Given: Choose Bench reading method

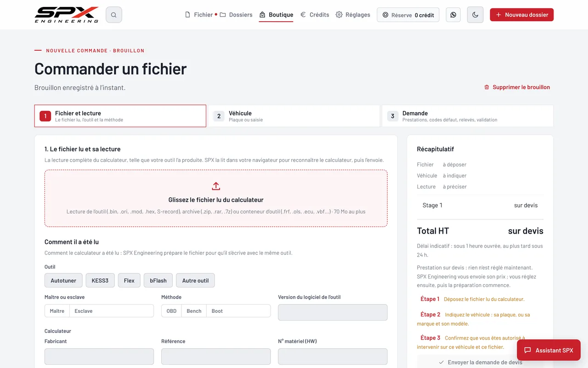Looking at the screenshot, I should pos(194,311).
